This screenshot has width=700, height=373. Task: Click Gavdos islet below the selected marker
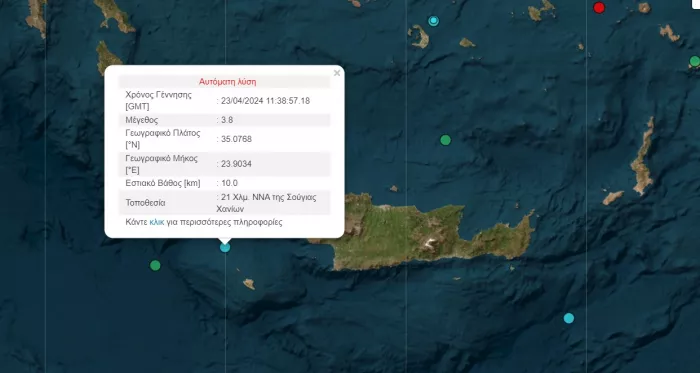click(x=249, y=284)
